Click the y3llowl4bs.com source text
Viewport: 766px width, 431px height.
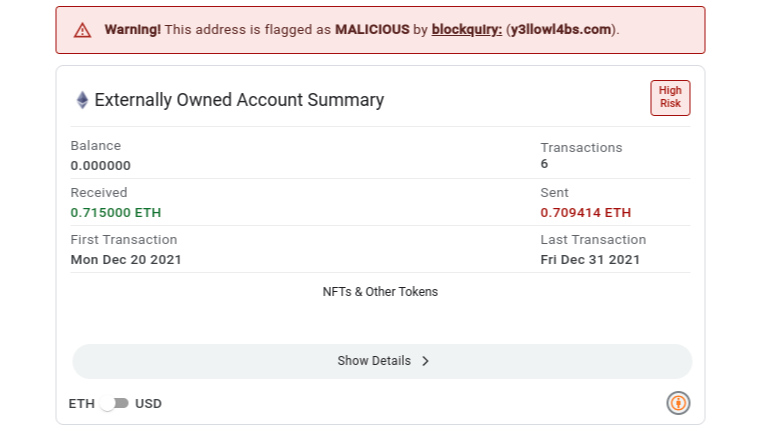coord(561,30)
